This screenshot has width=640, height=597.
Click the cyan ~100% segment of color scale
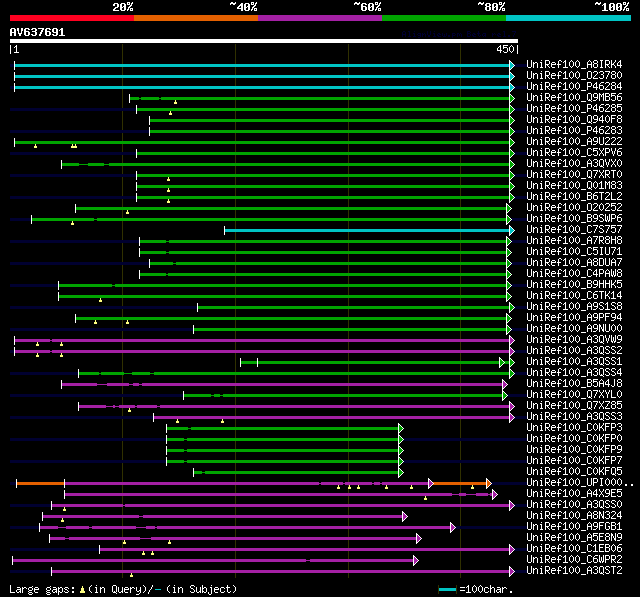tap(568, 18)
